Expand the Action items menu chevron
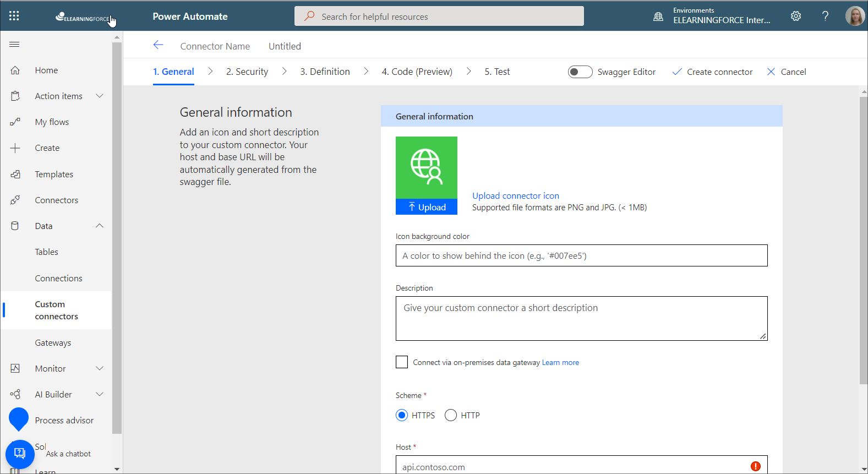This screenshot has height=474, width=868. coord(100,96)
